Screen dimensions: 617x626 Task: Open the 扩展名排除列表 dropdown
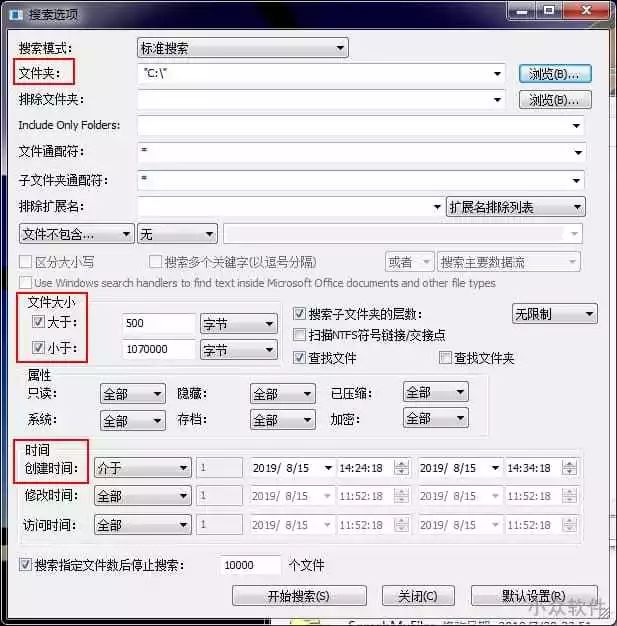516,207
